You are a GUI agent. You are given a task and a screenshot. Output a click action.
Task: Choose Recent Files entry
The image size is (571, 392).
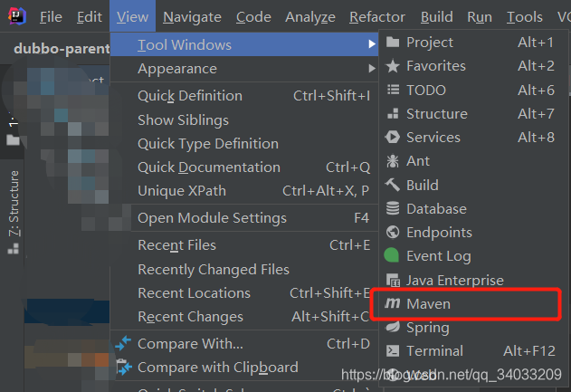pyautogui.click(x=244, y=244)
